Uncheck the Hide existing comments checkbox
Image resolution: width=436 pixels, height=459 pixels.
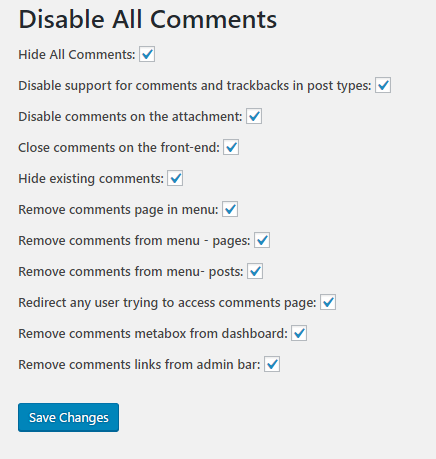(x=175, y=178)
